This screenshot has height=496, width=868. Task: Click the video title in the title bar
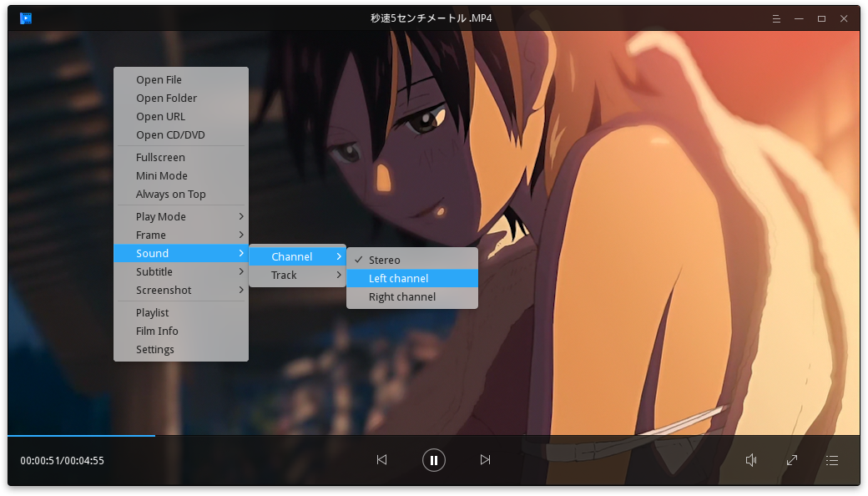(x=431, y=18)
